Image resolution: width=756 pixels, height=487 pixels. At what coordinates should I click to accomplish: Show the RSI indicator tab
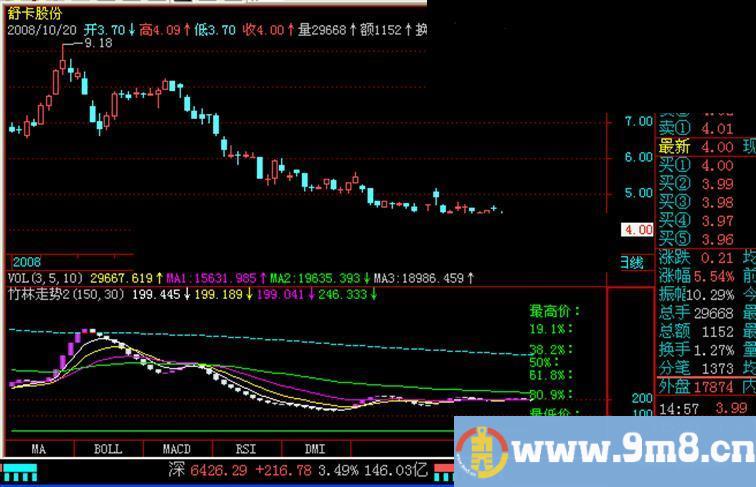coord(245,449)
